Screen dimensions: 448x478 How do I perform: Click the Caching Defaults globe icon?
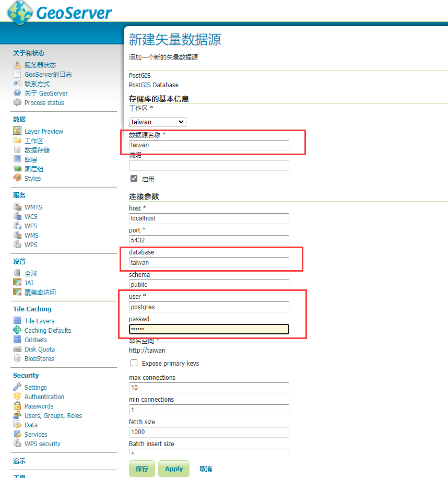17,330
